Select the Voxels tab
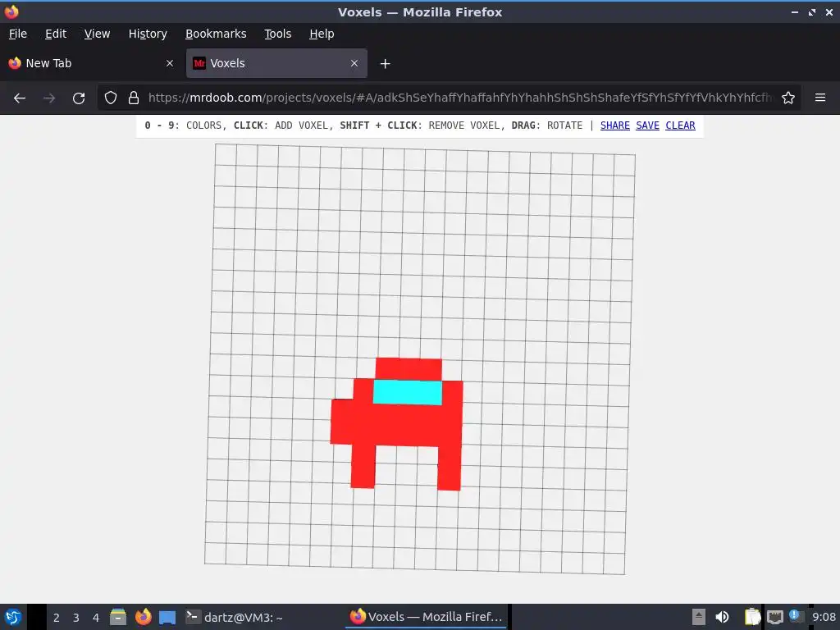 (276, 63)
